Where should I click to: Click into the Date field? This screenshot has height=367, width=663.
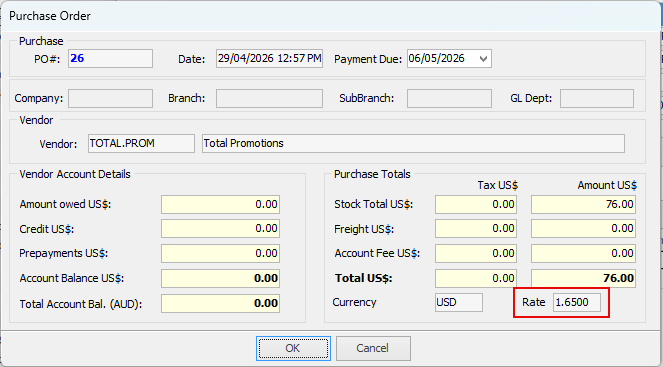point(269,58)
